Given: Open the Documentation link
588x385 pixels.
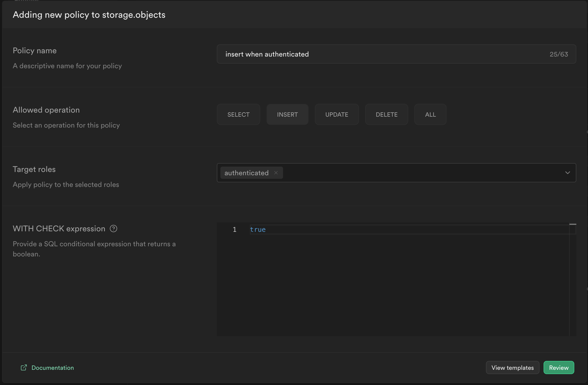Looking at the screenshot, I should point(53,368).
